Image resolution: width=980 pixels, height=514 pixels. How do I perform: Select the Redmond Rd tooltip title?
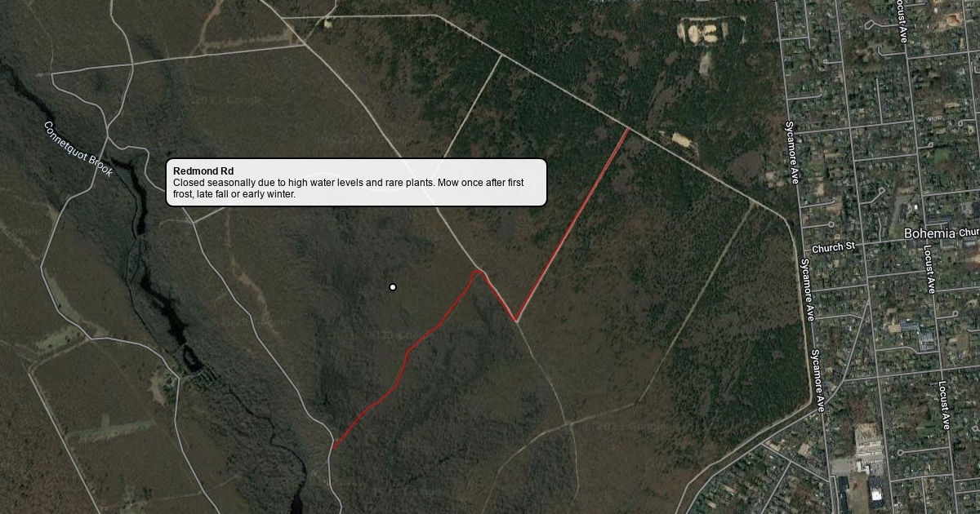[x=203, y=171]
